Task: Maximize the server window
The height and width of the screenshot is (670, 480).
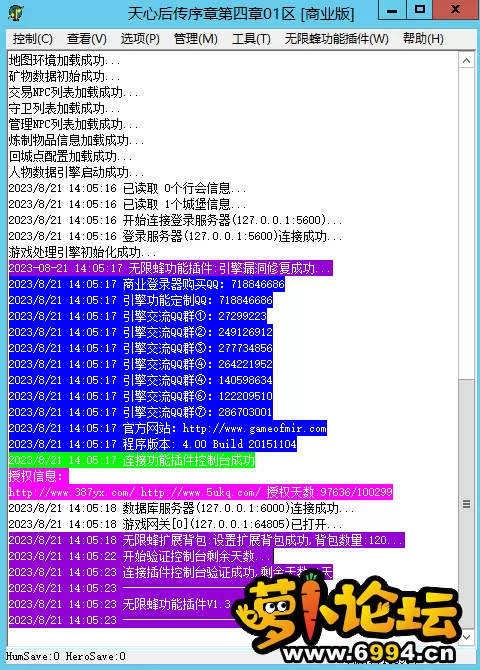Action: tap(419, 10)
